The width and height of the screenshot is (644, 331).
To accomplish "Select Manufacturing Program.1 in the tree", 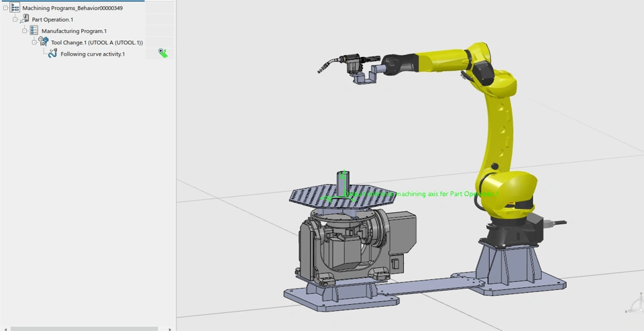I will tap(74, 31).
